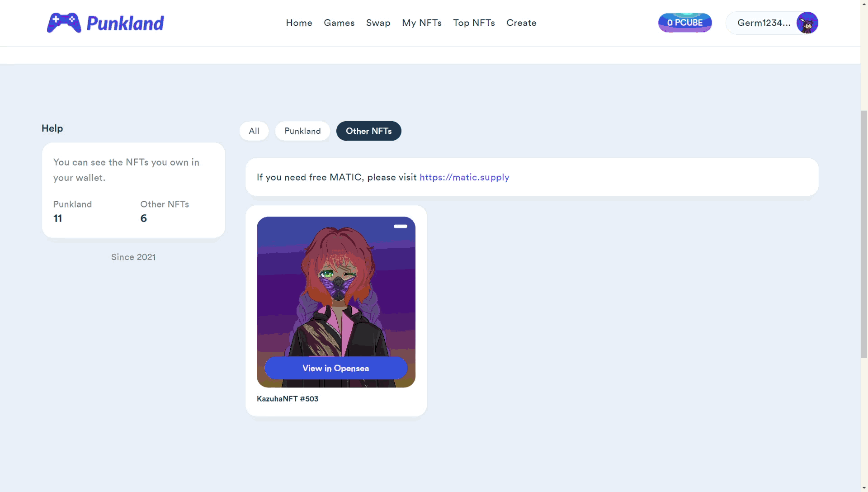Click the page vertical scrollbar thumb

[864, 234]
